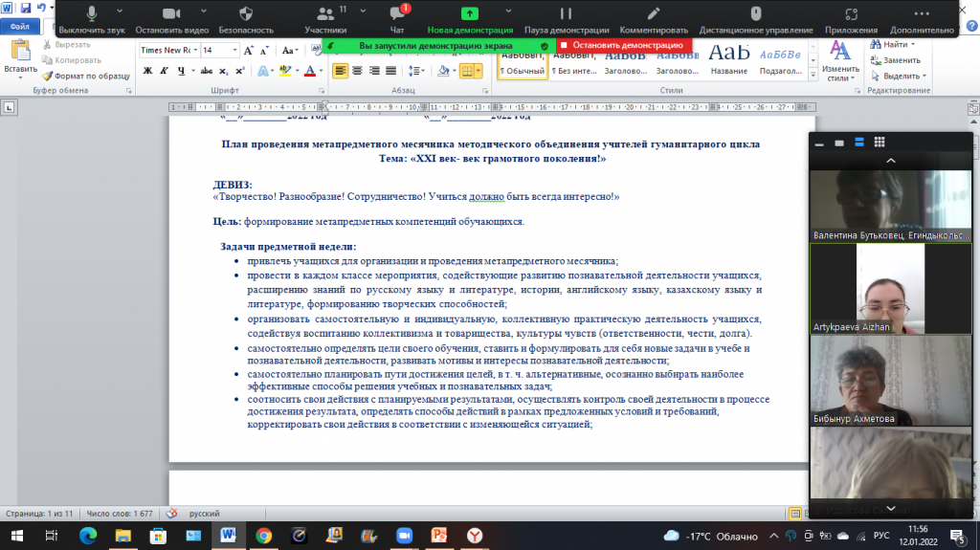This screenshot has width=980, height=550.
Task: Expand participants options arrow
Action: 363,11
